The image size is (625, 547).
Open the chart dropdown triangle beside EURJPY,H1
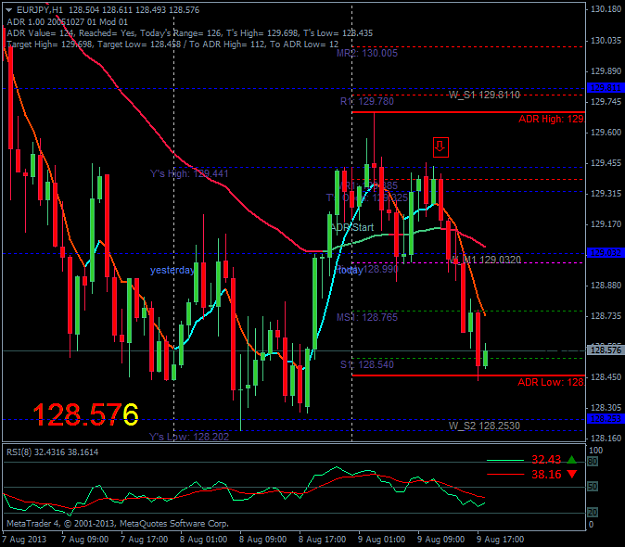point(9,10)
